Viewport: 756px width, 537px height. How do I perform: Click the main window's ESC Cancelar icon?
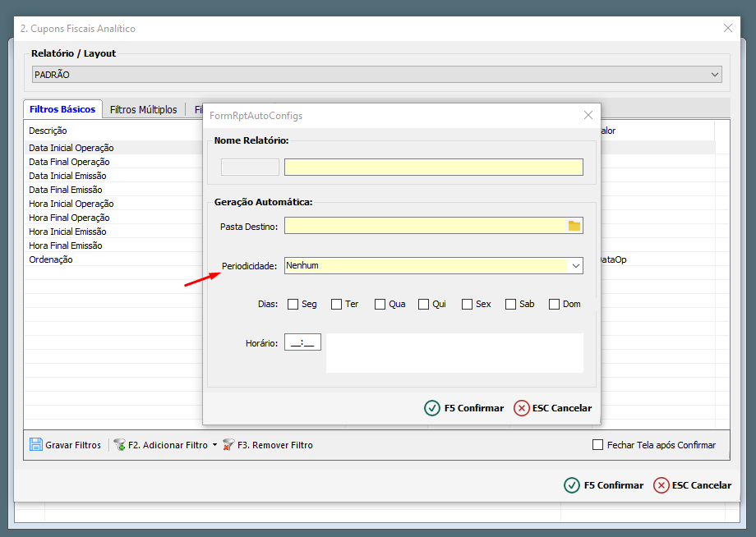(x=661, y=485)
